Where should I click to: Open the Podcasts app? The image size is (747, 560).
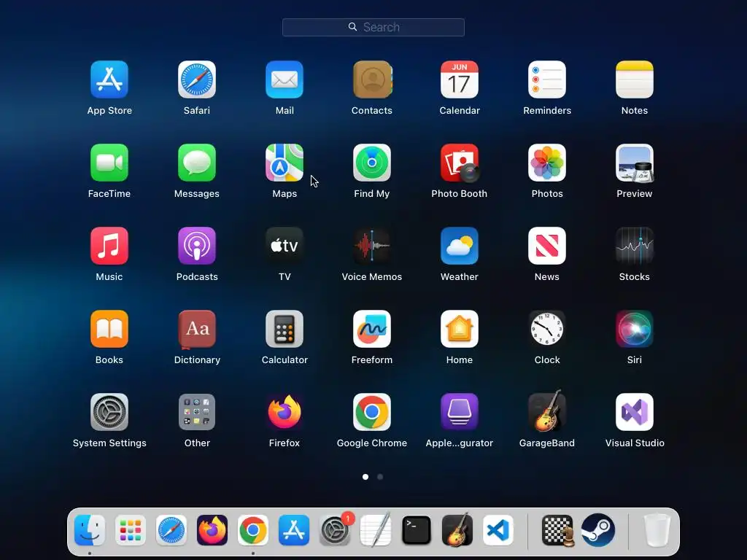pos(197,246)
